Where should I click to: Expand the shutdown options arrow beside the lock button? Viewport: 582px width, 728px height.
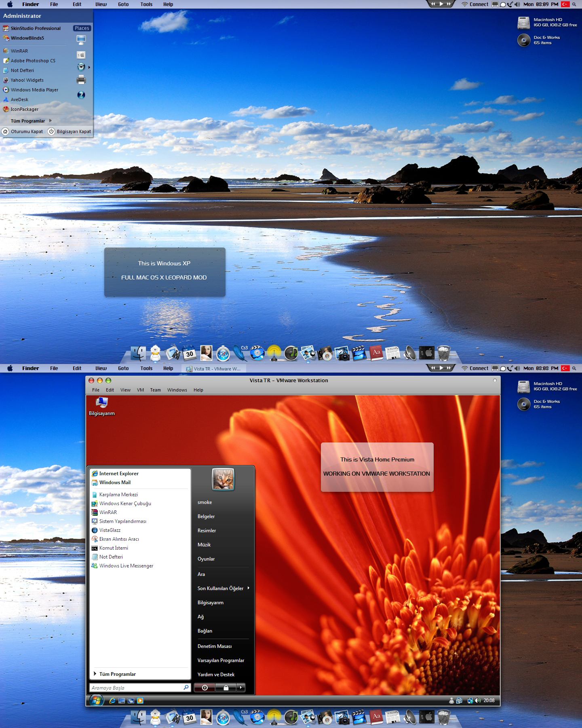241,688
